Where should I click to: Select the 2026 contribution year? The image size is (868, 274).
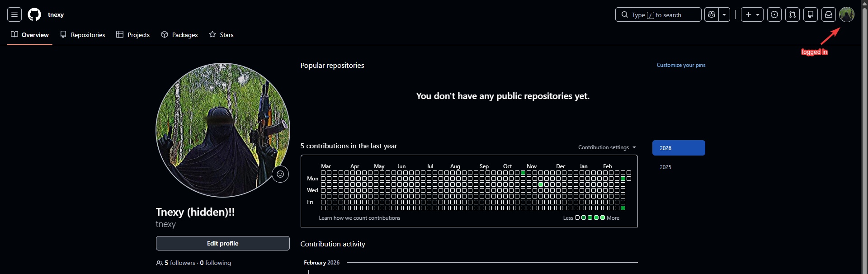click(x=678, y=148)
